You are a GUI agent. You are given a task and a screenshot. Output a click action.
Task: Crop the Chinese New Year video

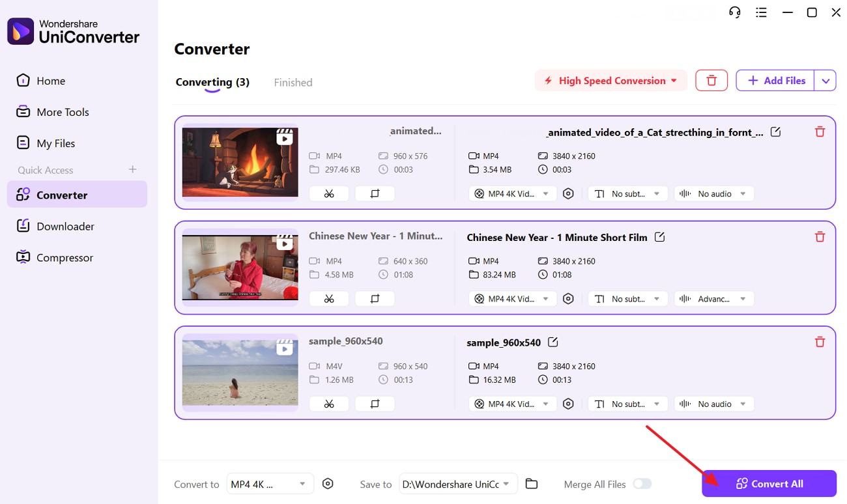(375, 299)
